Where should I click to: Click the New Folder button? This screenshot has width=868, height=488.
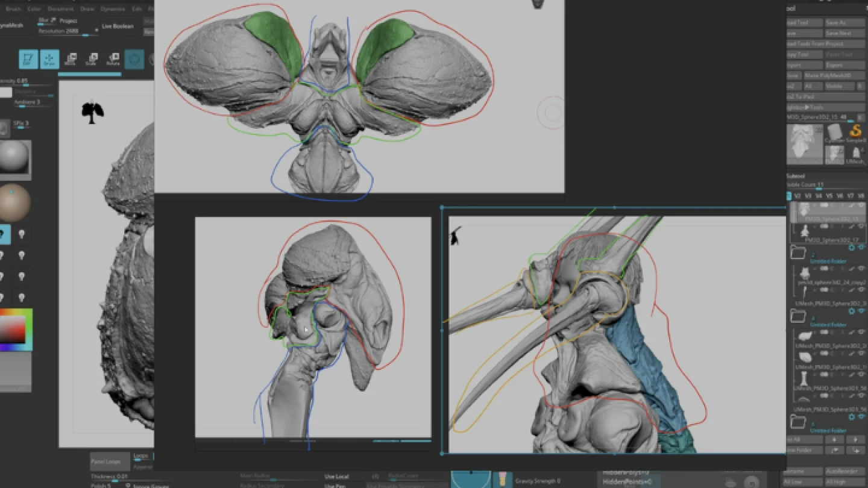(804, 450)
